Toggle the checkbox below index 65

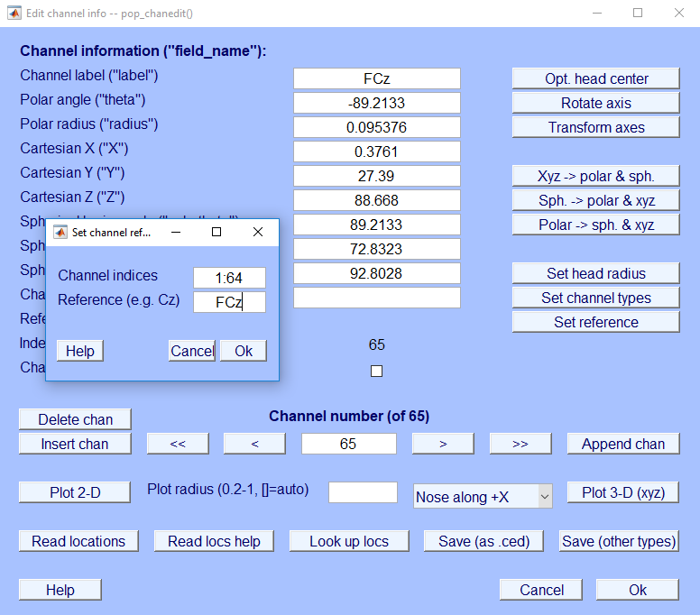pos(377,371)
